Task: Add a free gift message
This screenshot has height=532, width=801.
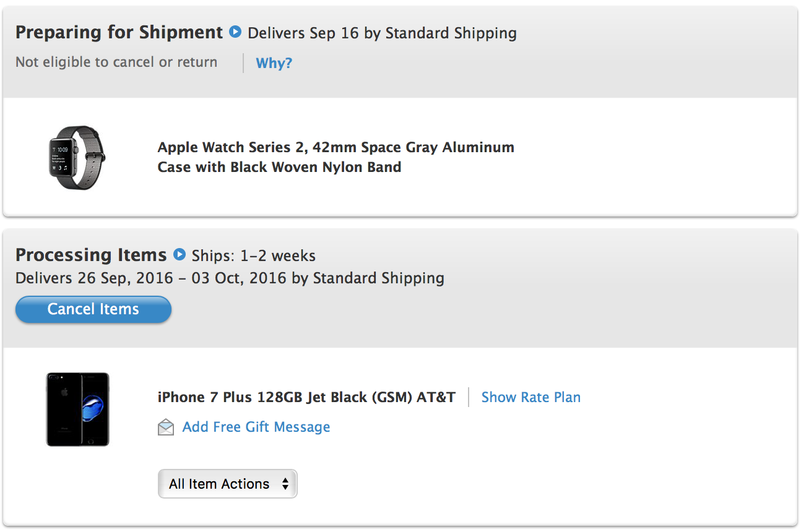Action: pos(256,427)
